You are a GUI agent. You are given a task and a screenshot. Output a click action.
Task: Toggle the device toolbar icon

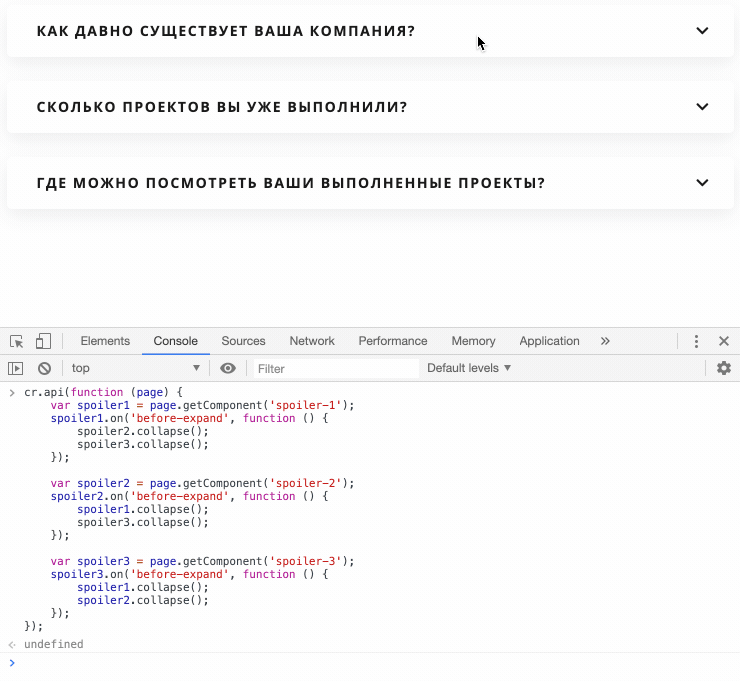point(43,341)
